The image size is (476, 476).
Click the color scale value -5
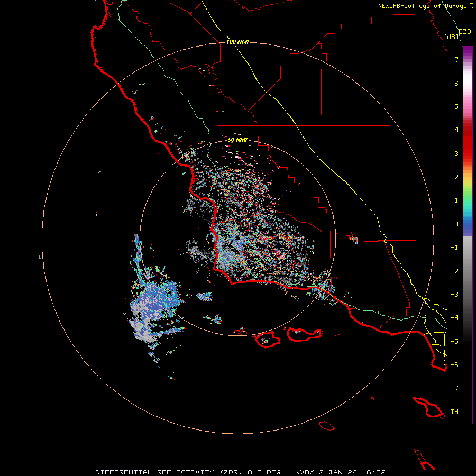click(454, 342)
